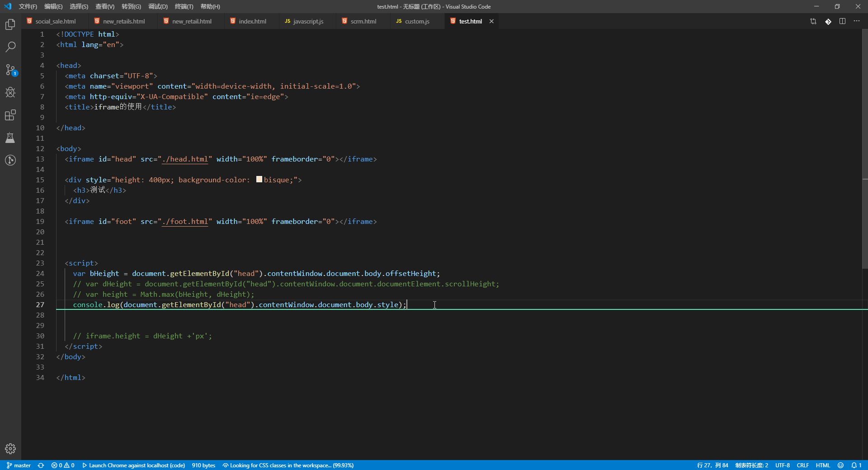This screenshot has width=868, height=470.
Task: Open the Test flask view
Action: point(10,138)
